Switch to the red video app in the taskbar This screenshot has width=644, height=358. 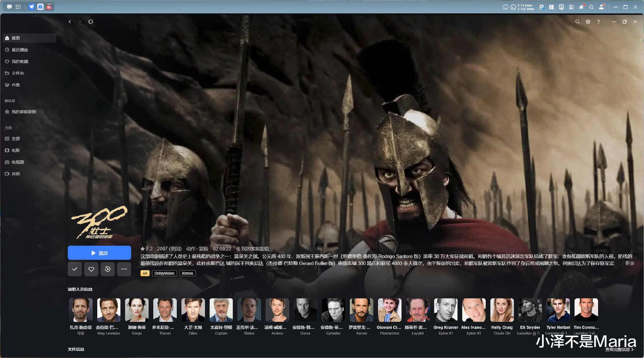[x=49, y=7]
